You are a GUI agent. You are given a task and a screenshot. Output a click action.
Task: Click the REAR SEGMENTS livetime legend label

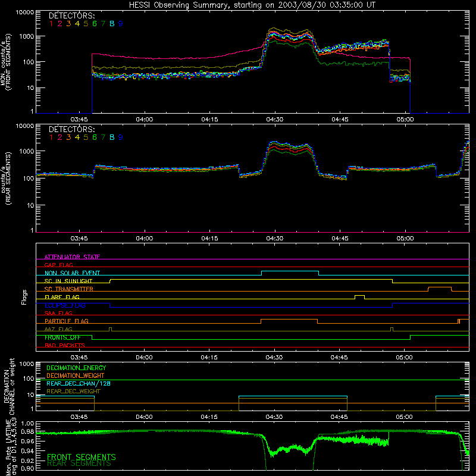79,464
